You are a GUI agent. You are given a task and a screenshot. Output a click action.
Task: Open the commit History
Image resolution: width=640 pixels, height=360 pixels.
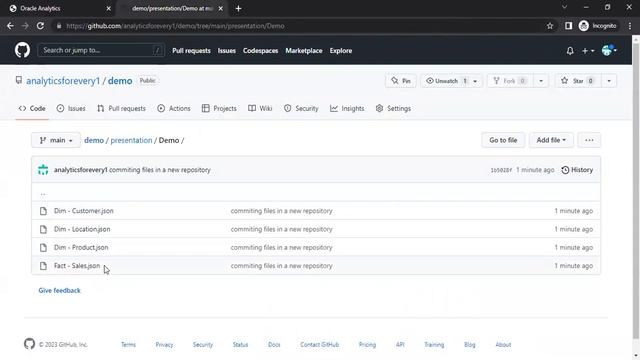(577, 170)
